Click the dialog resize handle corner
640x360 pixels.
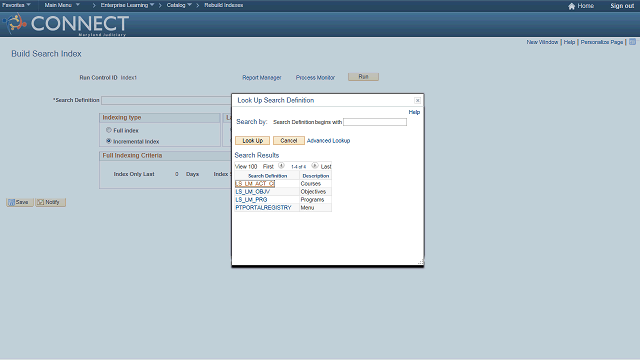pyautogui.click(x=420, y=262)
